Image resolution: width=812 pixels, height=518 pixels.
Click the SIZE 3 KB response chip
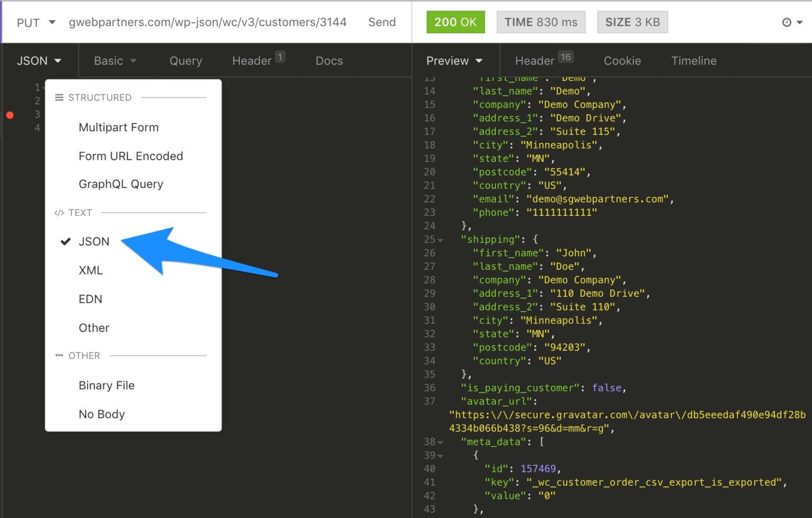(x=632, y=22)
